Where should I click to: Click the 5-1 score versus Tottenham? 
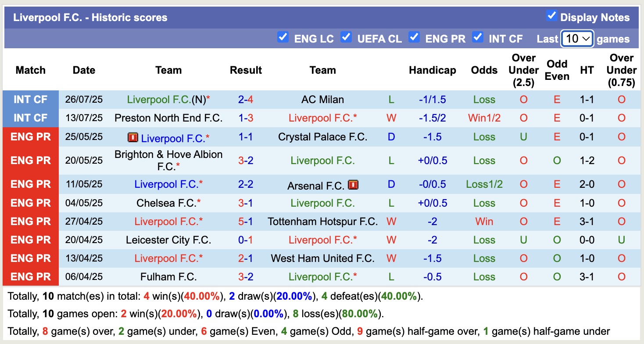coord(246,222)
